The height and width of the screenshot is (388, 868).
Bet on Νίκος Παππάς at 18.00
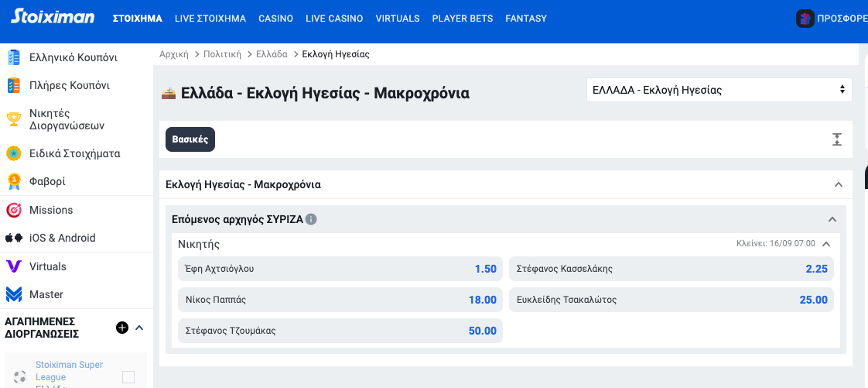click(x=340, y=300)
